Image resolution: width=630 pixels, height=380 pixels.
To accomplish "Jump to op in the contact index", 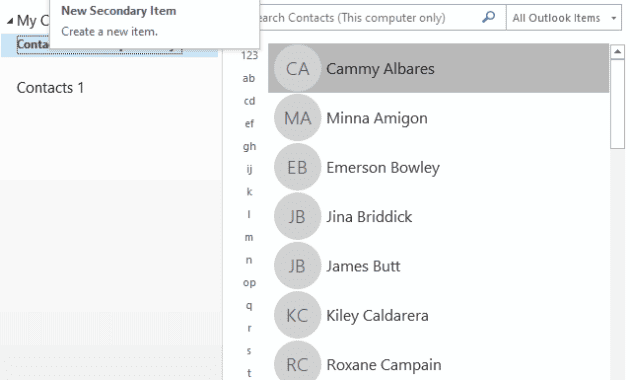I will [x=250, y=283].
